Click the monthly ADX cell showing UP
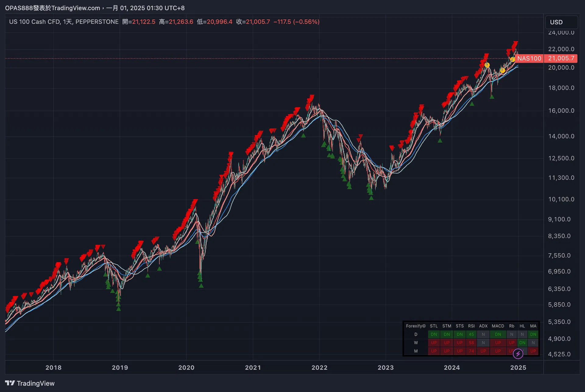 pos(483,351)
